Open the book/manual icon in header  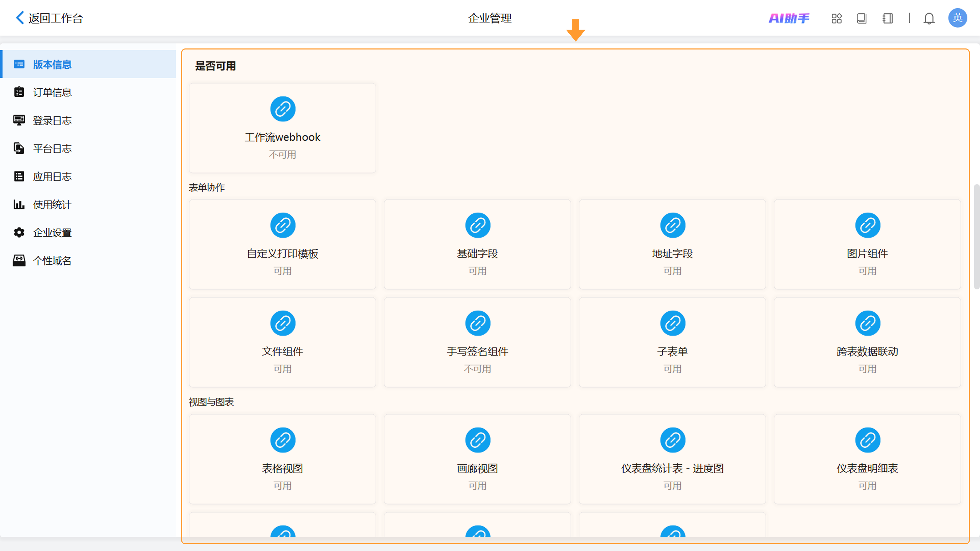862,18
